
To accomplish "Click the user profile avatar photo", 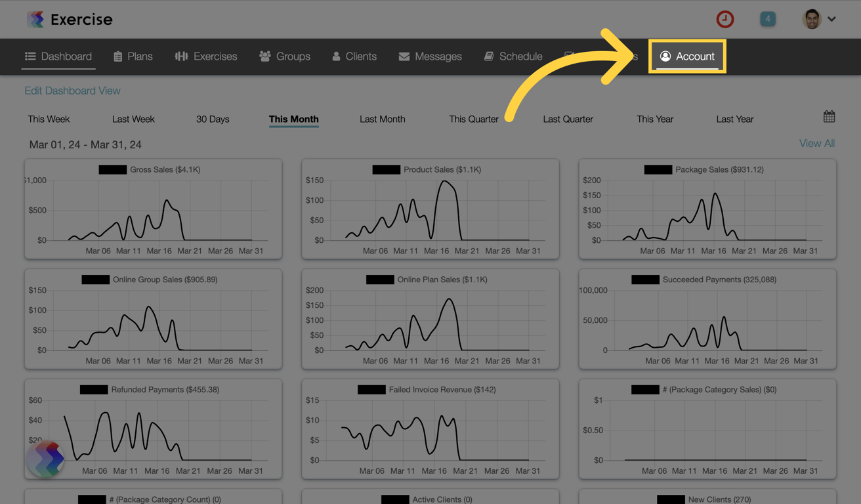I will (812, 19).
